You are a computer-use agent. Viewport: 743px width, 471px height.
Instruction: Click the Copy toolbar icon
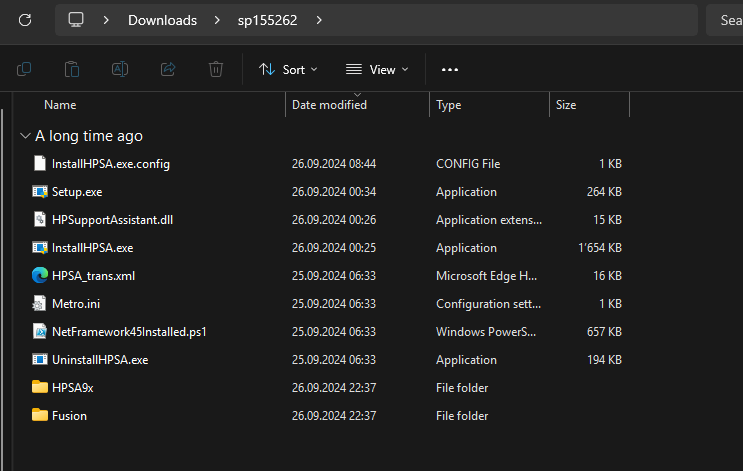point(24,69)
